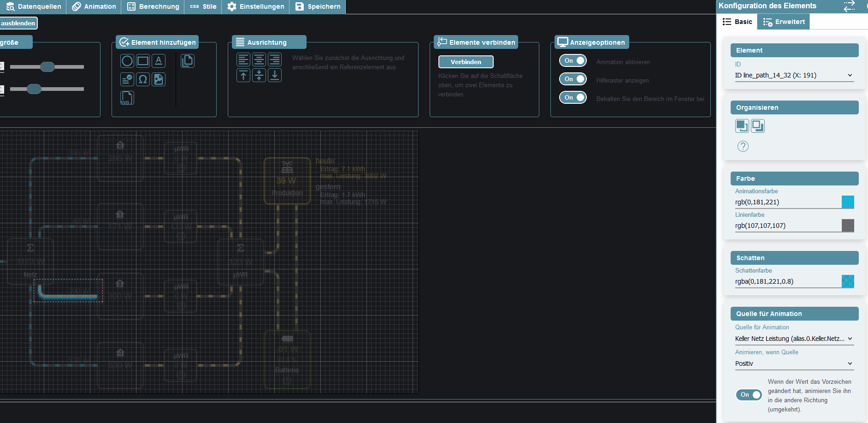
Task: Click the Linienfarbe rgb(107,107,107) input field
Action: pyautogui.click(x=788, y=226)
